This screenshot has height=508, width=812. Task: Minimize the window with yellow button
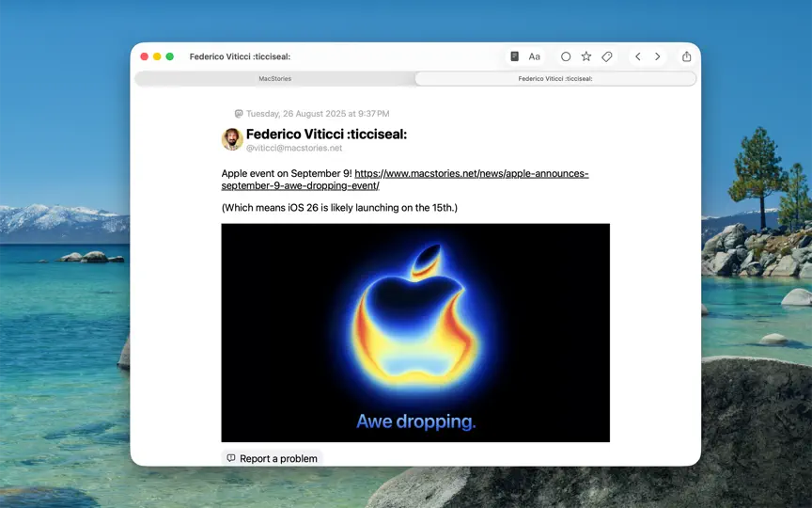pyautogui.click(x=157, y=56)
